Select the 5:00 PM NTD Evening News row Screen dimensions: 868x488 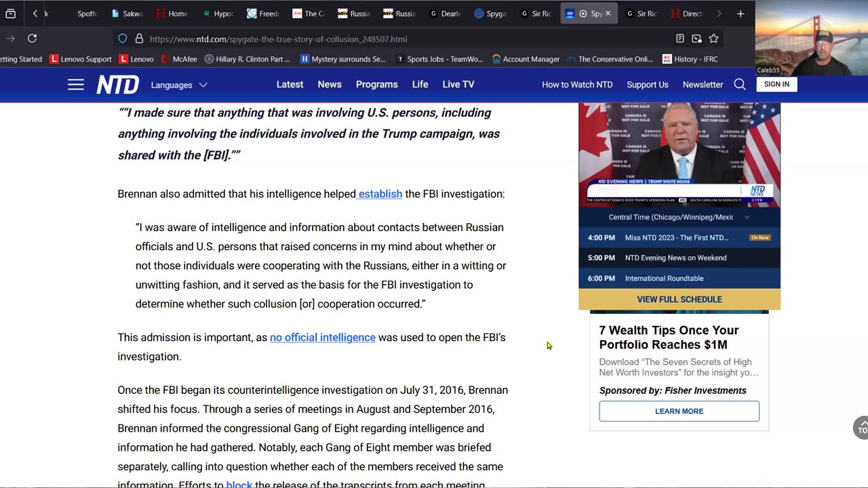(x=679, y=258)
